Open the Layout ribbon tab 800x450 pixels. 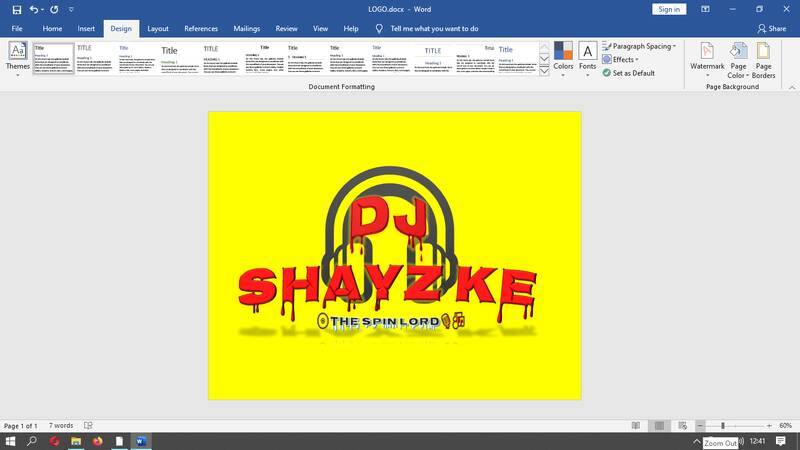[158, 29]
